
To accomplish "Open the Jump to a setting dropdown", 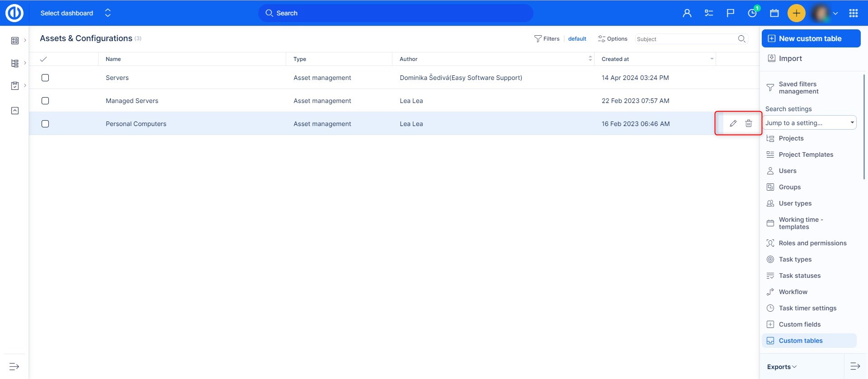I will click(x=809, y=123).
